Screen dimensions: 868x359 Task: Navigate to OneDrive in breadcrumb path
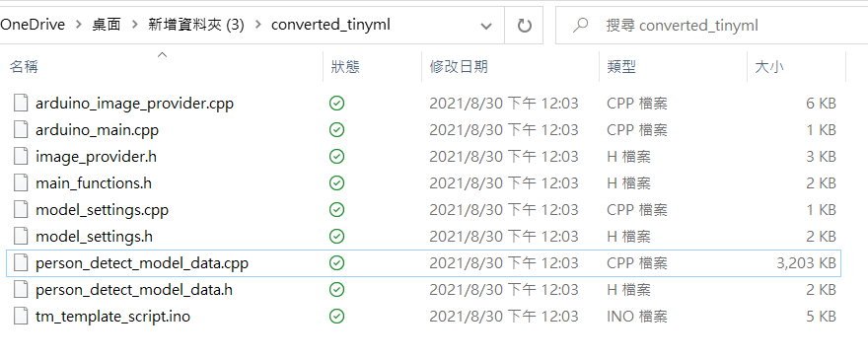33,25
